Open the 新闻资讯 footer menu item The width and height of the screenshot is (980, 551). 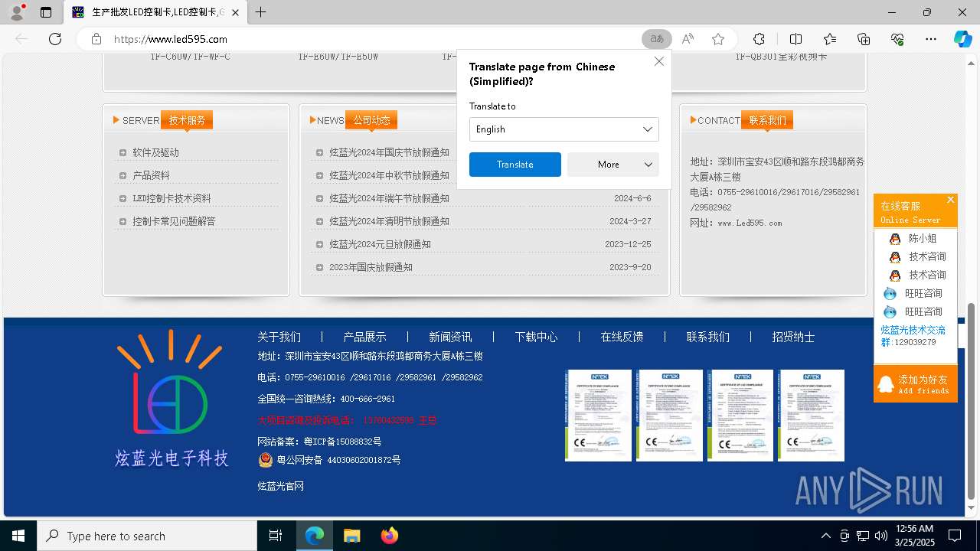pyautogui.click(x=450, y=337)
